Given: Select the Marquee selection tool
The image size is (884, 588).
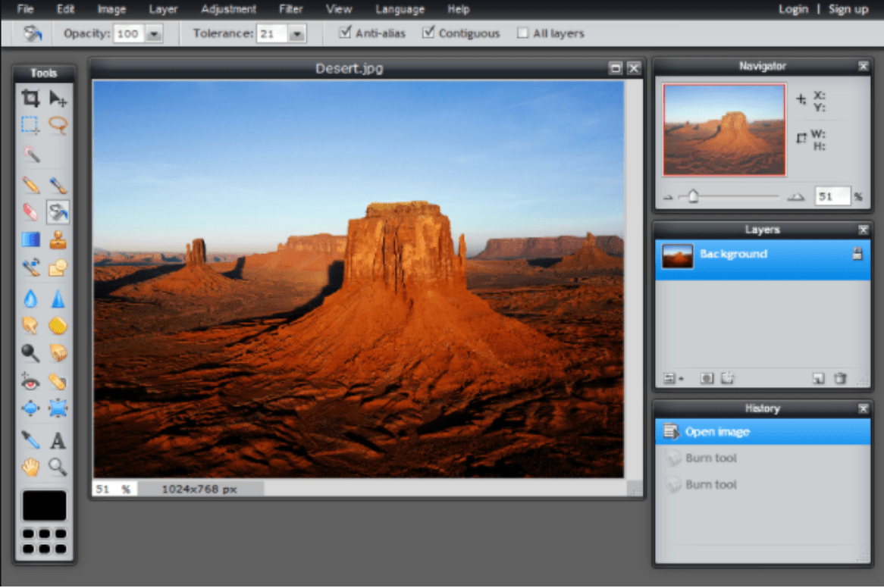Looking at the screenshot, I should click(30, 124).
